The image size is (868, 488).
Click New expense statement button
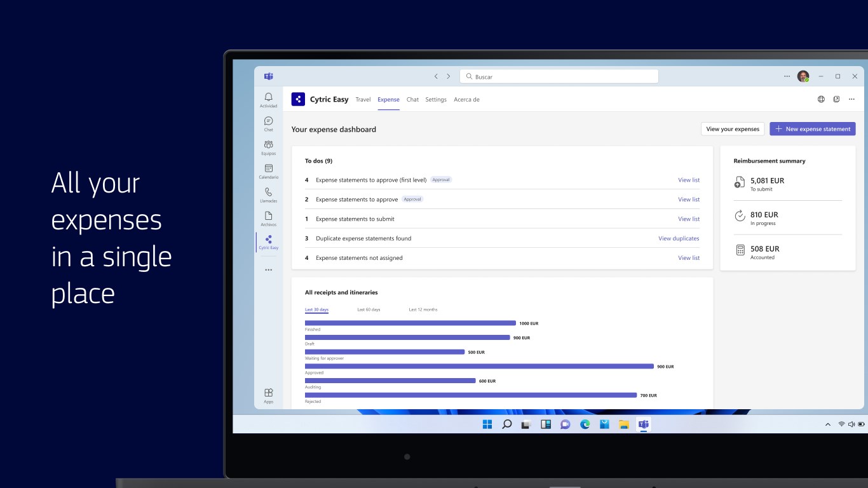tap(812, 129)
